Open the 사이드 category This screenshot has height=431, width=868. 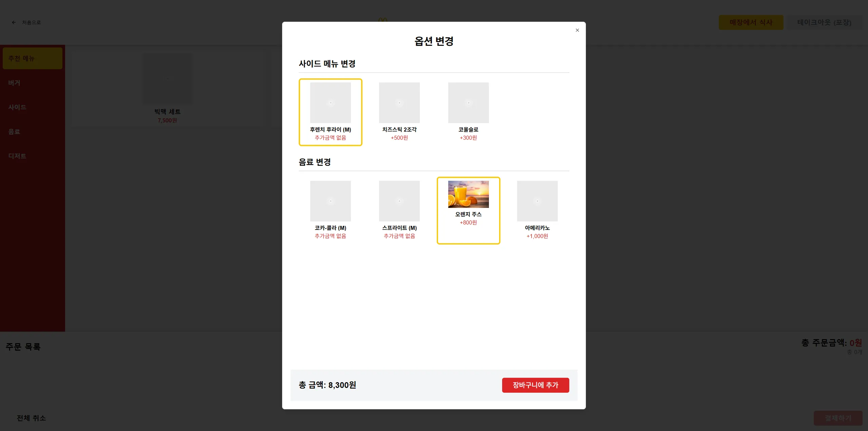[x=33, y=107]
